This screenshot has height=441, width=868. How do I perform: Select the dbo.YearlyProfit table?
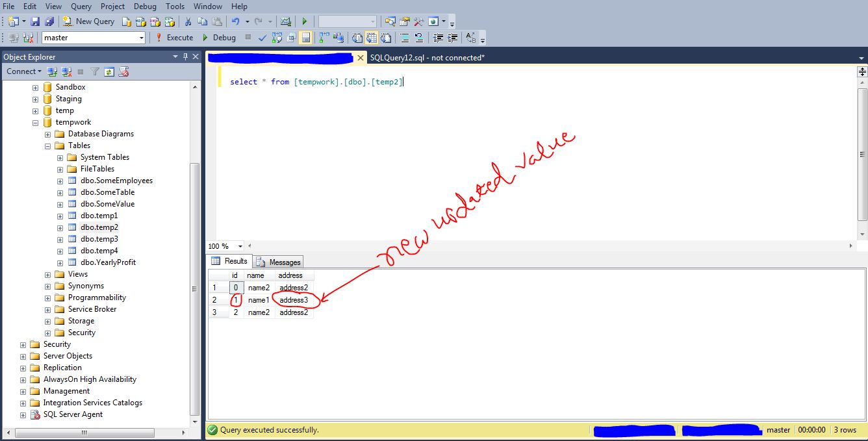[108, 262]
